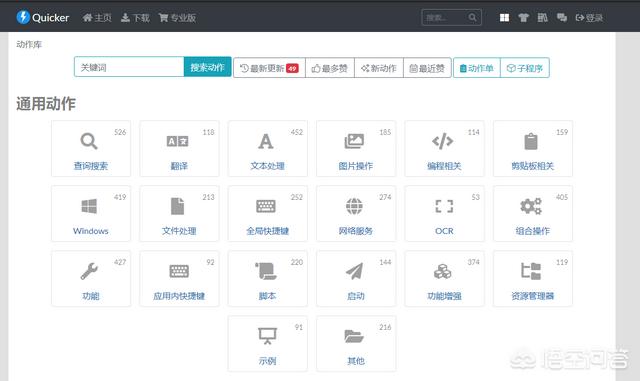Switch to the 动作单 tab

[477, 68]
